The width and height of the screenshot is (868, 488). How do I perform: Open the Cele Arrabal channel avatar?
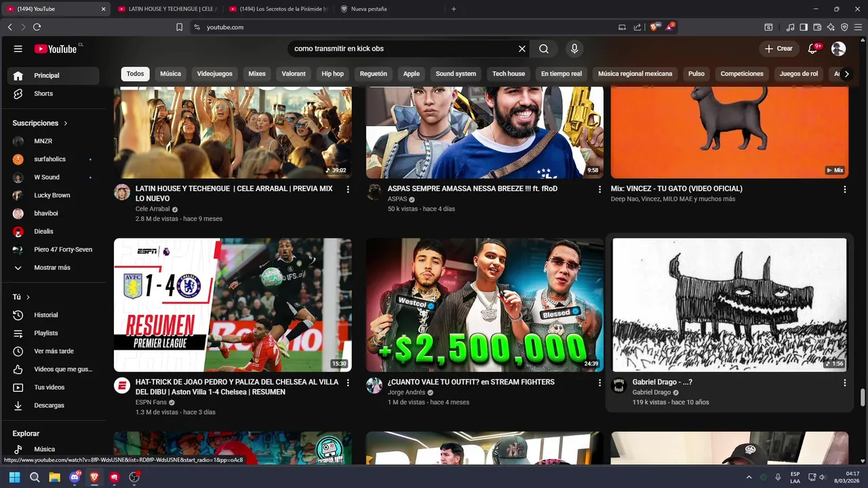[122, 192]
